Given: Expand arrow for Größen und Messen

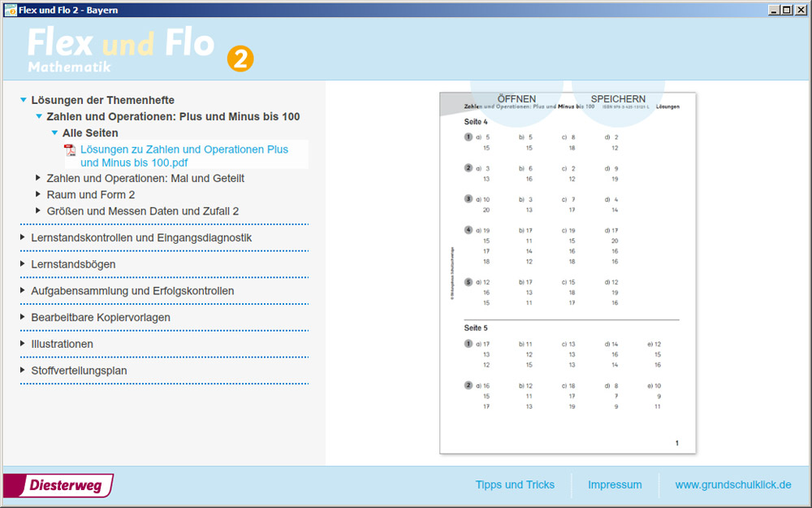Looking at the screenshot, I should [x=38, y=211].
